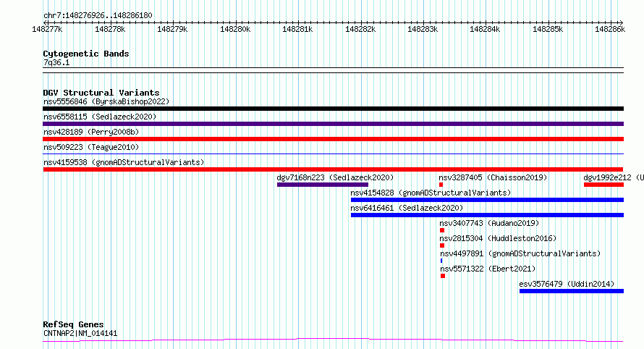Click the DGV Structural Variants track title

coord(101,93)
